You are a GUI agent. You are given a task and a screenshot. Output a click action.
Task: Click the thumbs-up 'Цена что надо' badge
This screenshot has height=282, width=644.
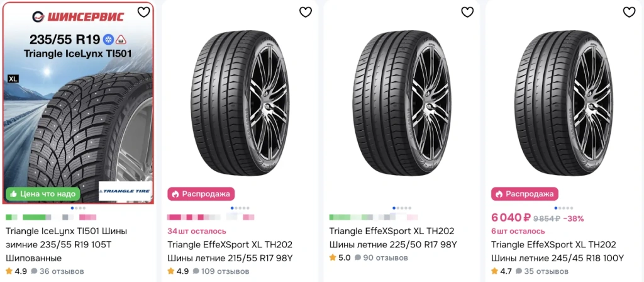pyautogui.click(x=43, y=194)
